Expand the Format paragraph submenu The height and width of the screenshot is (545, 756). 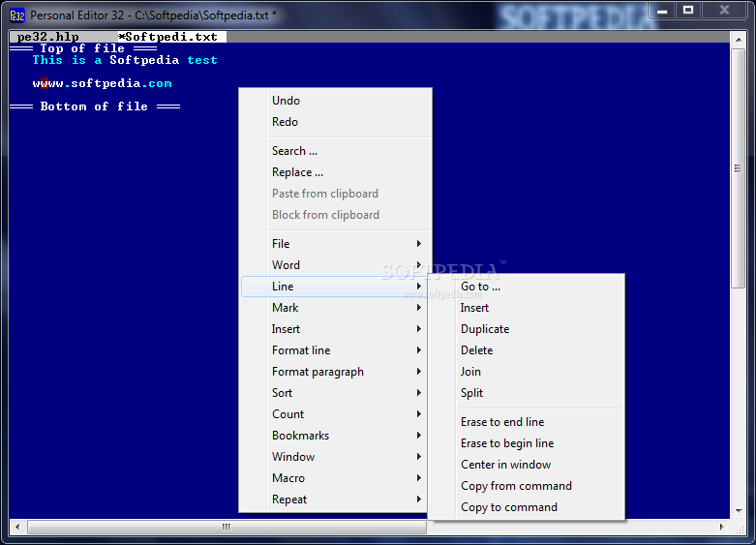point(336,372)
